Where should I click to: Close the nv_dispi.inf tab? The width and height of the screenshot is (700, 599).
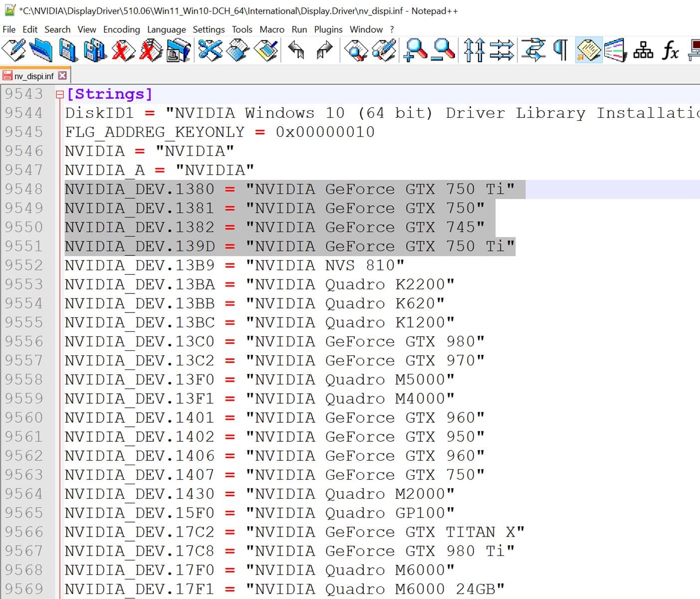coord(62,75)
